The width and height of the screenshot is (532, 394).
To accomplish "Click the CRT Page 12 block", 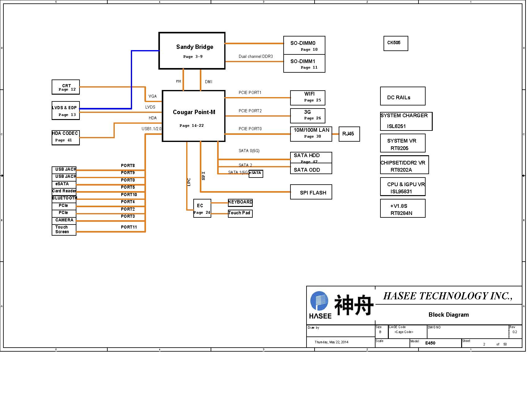I will tap(66, 87).
